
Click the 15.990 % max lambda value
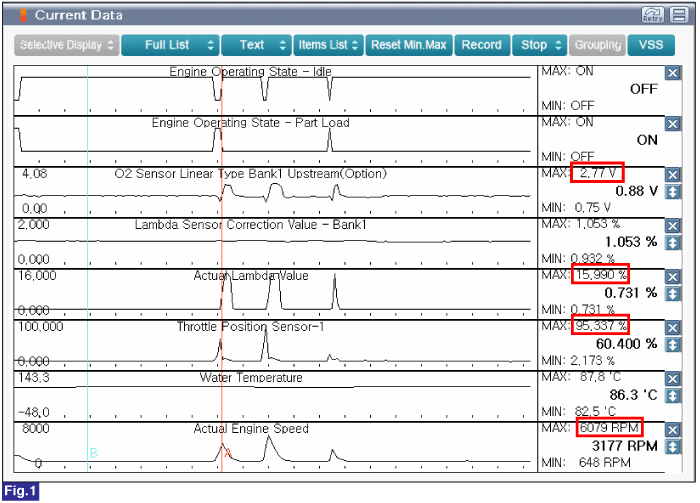pyautogui.click(x=600, y=274)
